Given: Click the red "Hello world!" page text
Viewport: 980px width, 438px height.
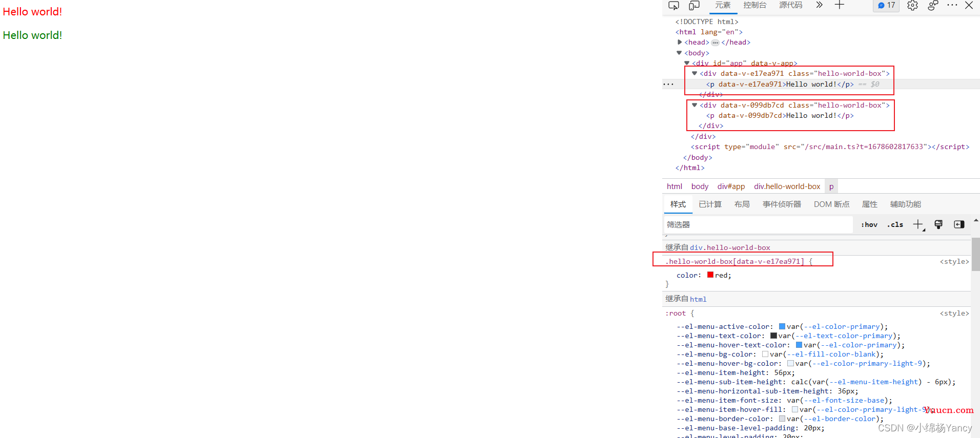Looking at the screenshot, I should pos(32,11).
